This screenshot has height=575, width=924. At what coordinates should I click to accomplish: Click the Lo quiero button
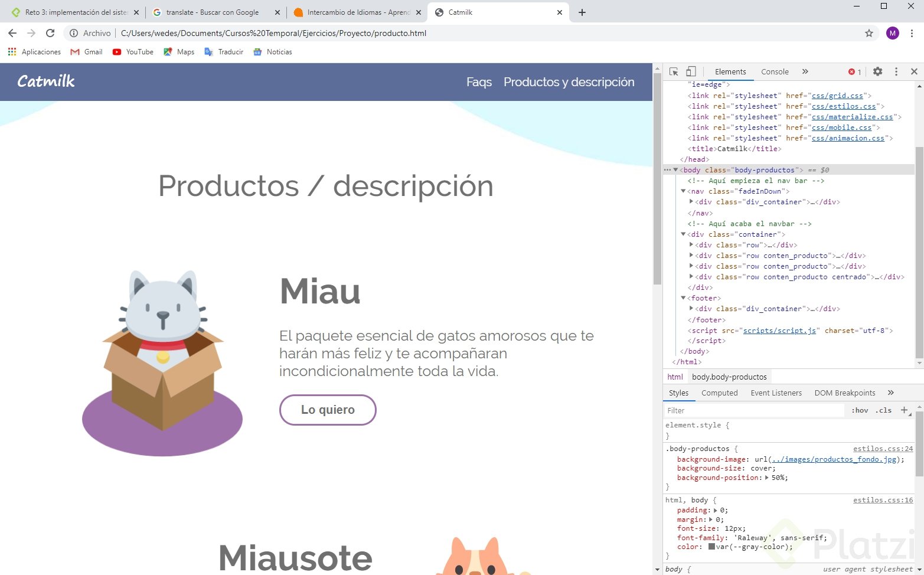(328, 410)
